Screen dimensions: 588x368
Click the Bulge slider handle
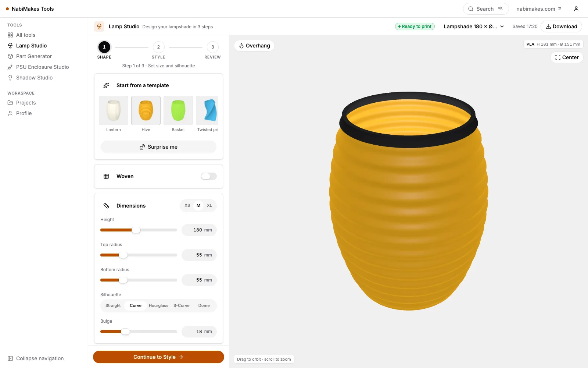(125, 332)
